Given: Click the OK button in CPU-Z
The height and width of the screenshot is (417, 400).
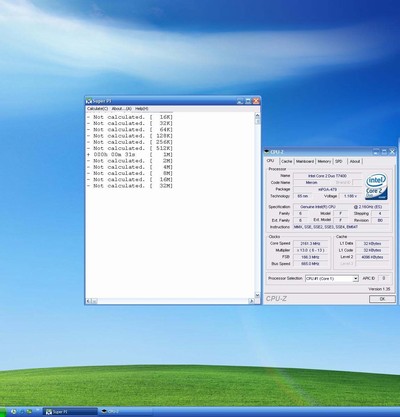Looking at the screenshot, I should tap(382, 299).
